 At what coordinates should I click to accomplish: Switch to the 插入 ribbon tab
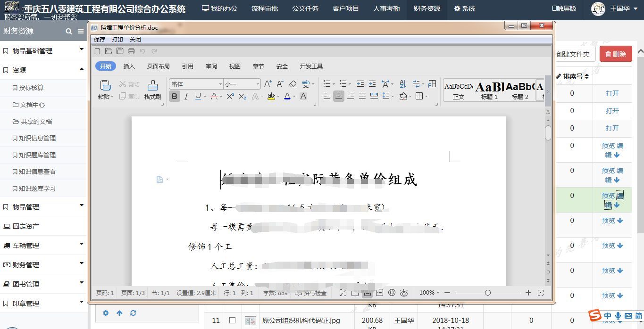(129, 66)
